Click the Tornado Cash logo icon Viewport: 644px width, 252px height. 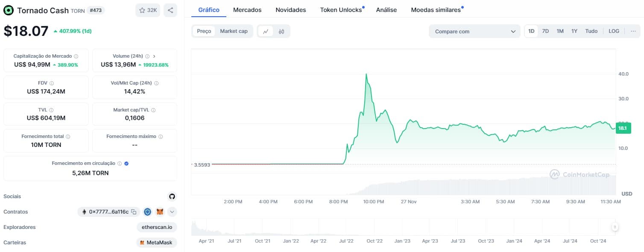9,10
